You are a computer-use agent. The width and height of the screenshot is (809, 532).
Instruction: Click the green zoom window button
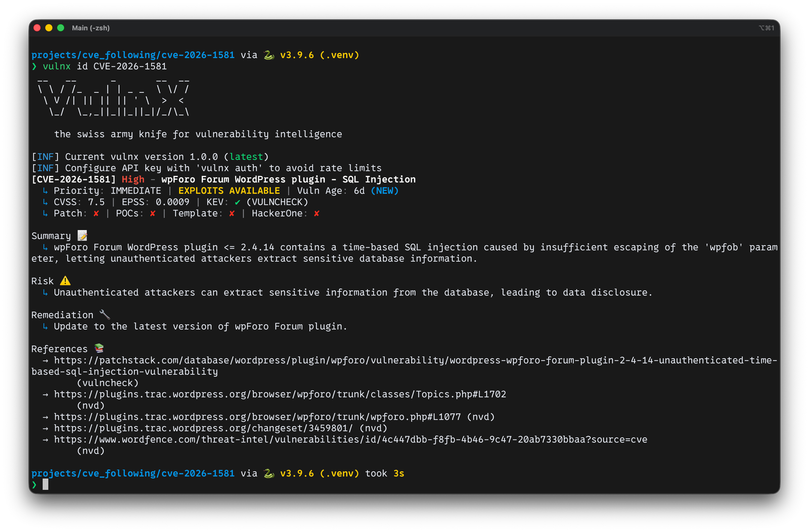(61, 28)
